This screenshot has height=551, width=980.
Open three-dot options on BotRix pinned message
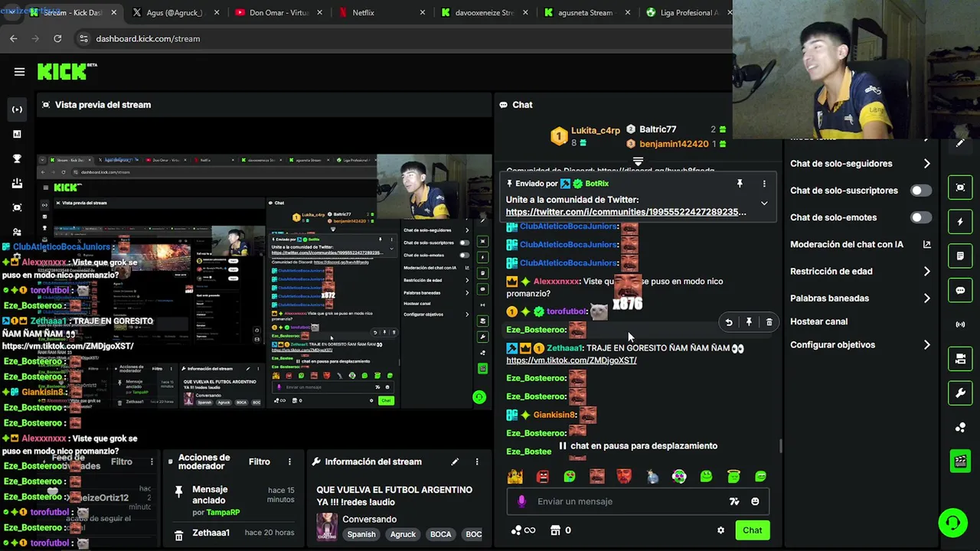point(764,184)
